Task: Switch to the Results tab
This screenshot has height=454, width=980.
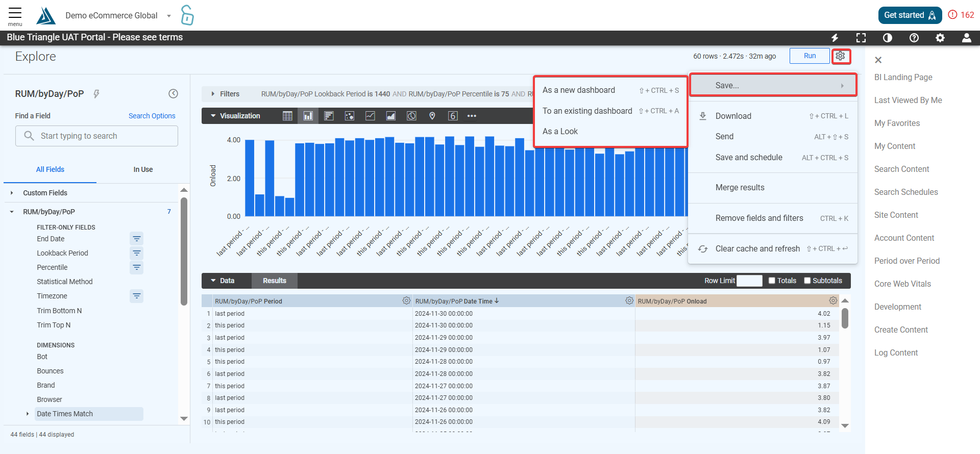Action: click(275, 281)
